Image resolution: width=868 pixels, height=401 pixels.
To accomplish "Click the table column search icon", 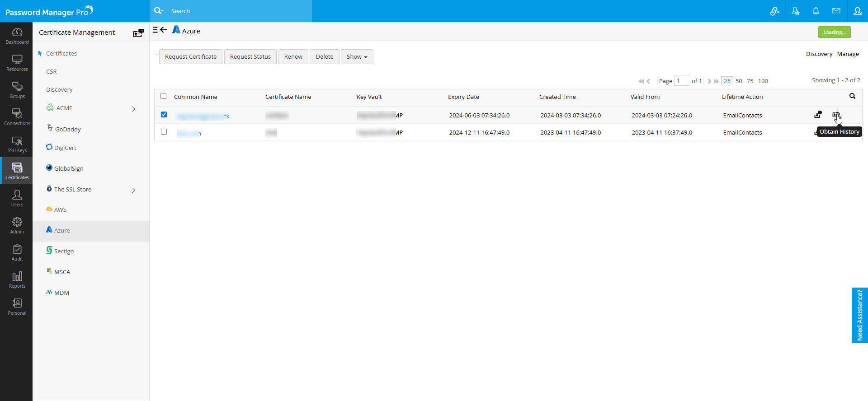I will pyautogui.click(x=852, y=96).
